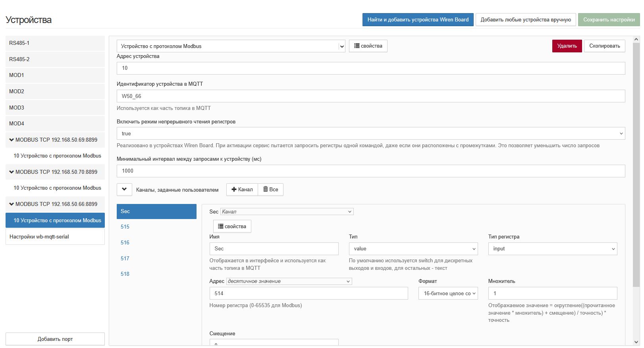Screen dimensions: 644x348
Task: Collapse MODBUS TCP 192.168.50.70:8899 port
Action: pos(12,172)
